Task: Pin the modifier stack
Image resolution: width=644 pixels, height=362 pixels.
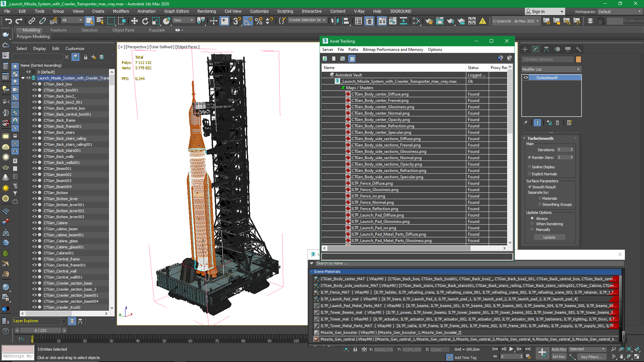Action: pyautogui.click(x=525, y=123)
